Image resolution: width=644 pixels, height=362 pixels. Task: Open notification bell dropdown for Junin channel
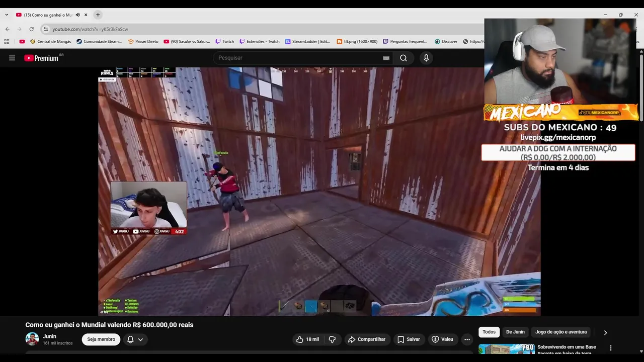click(135, 339)
